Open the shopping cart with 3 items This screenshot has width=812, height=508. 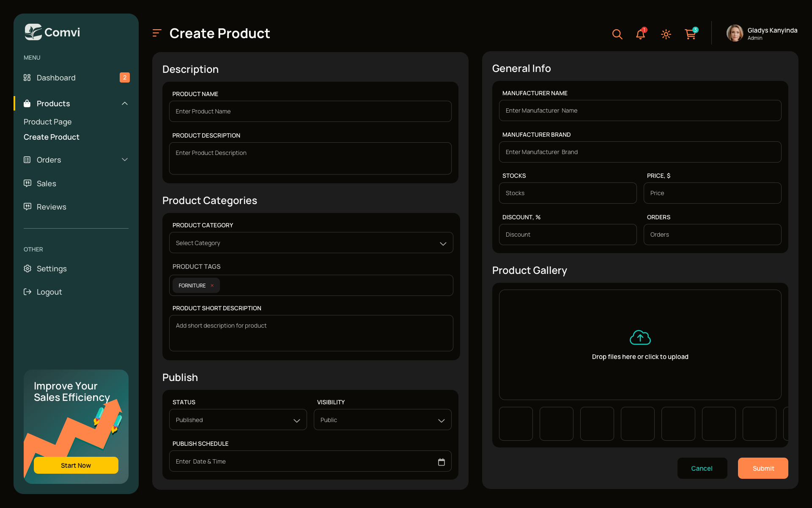pyautogui.click(x=690, y=34)
